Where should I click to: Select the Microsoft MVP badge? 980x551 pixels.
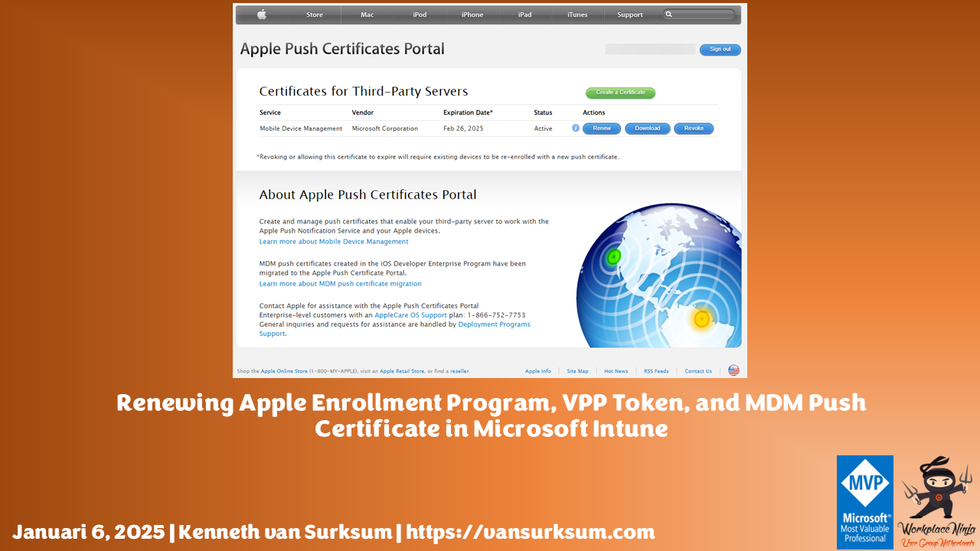coord(865,502)
